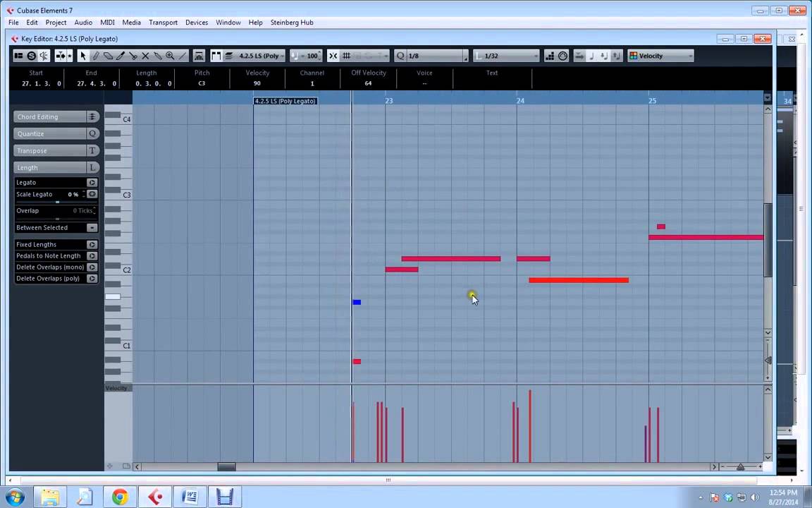The width and height of the screenshot is (812, 508).
Task: Open the Project menu
Action: [x=56, y=23]
